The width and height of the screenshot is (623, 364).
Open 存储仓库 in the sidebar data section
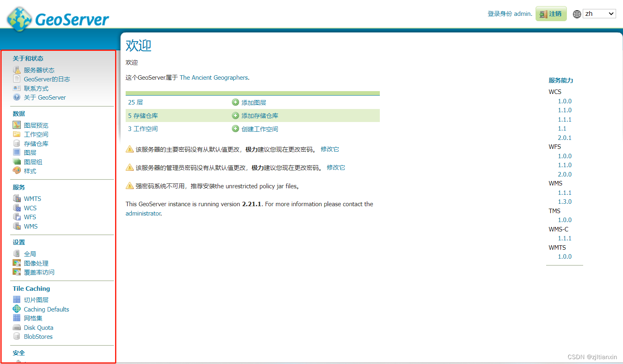coord(36,144)
